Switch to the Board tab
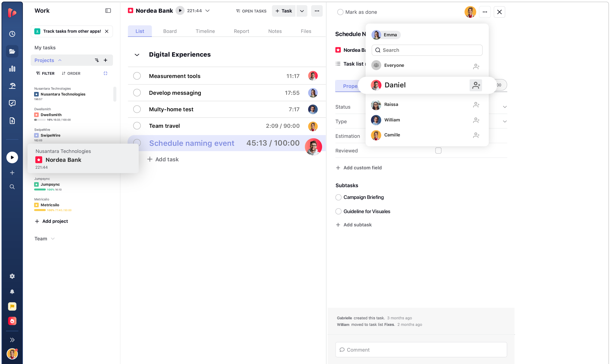 (170, 31)
